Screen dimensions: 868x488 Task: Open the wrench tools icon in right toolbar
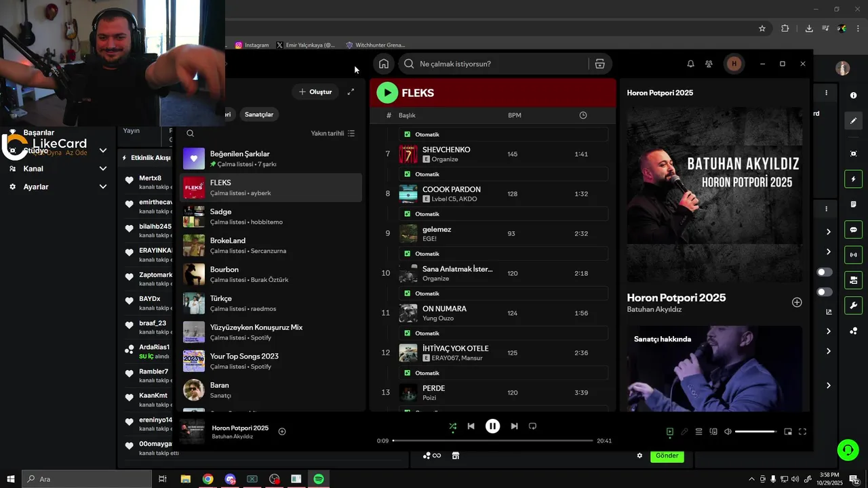(x=853, y=305)
